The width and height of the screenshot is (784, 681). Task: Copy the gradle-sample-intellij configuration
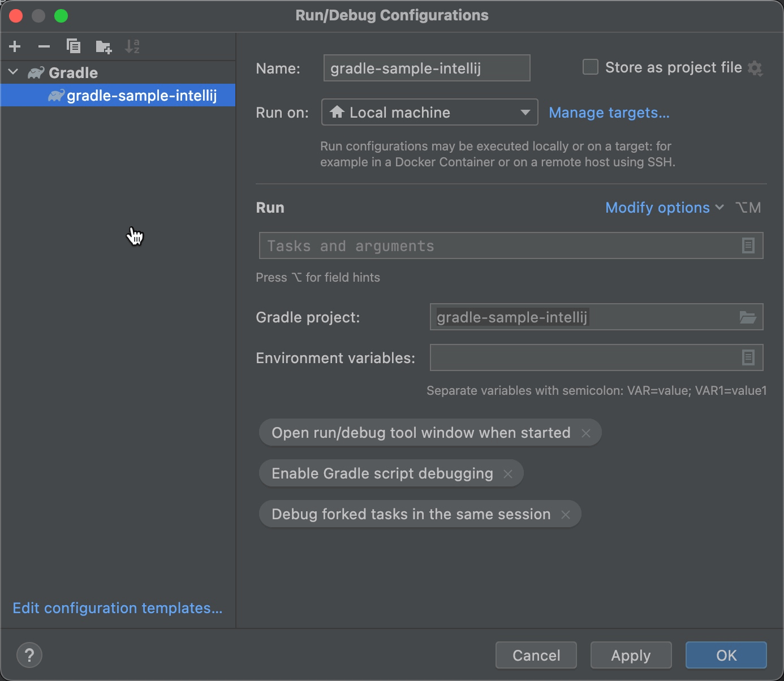click(74, 46)
